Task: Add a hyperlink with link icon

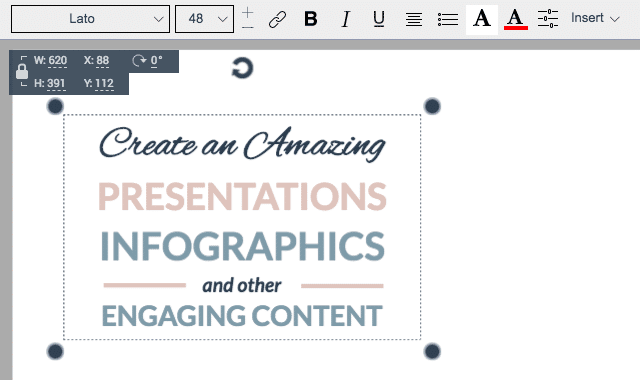Action: coord(278,19)
